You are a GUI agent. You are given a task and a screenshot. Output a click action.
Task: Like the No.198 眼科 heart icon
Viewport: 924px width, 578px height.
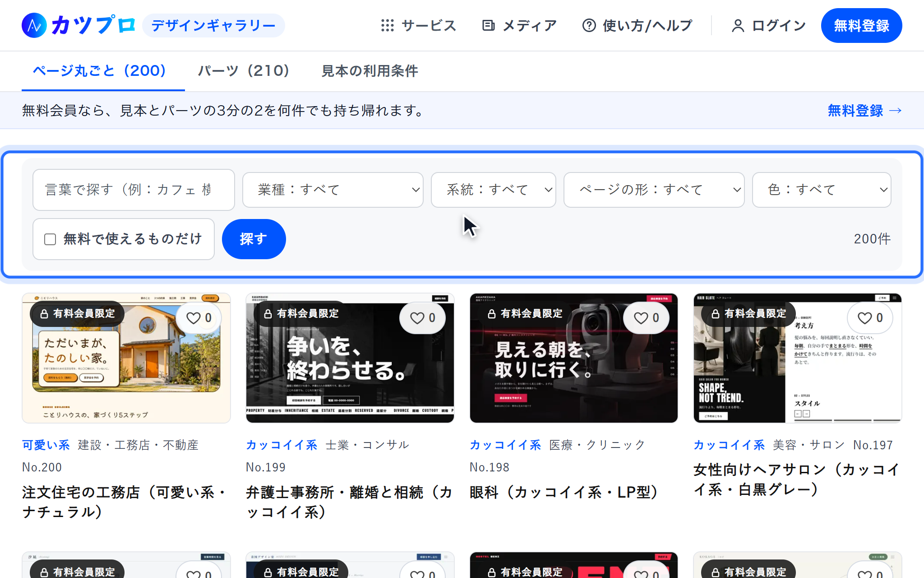[x=641, y=318]
